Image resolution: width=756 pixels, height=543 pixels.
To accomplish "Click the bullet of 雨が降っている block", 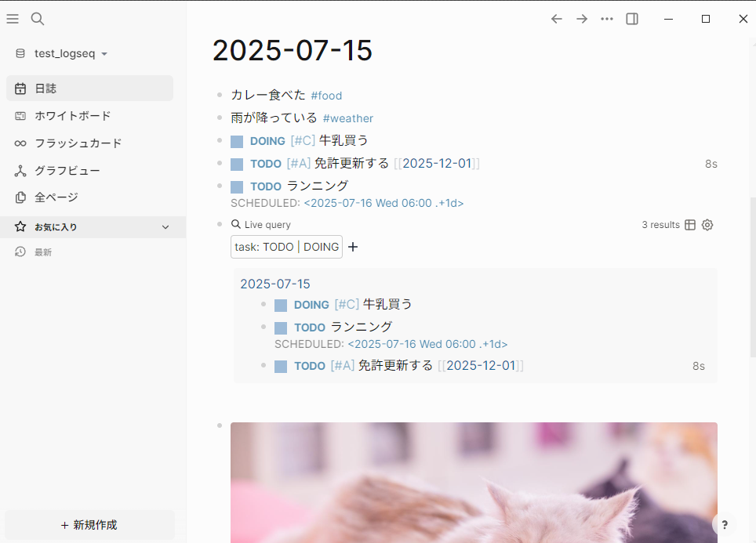I will tap(220, 118).
